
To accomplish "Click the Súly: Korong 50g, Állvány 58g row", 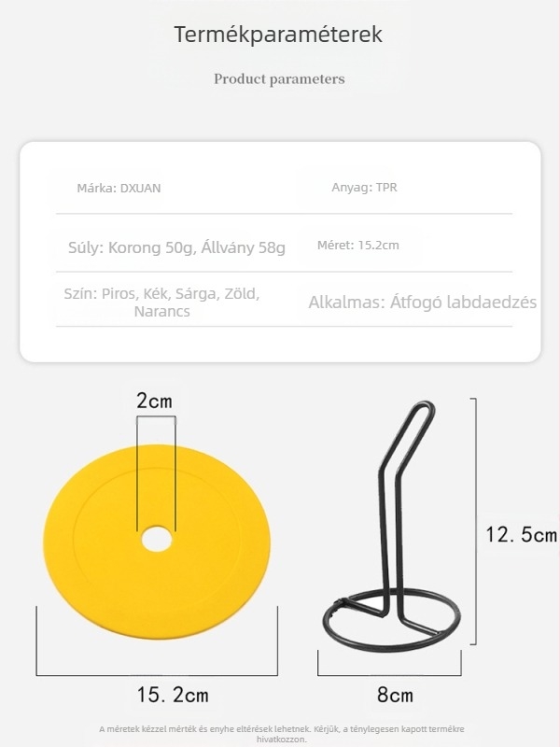I will (x=176, y=247).
